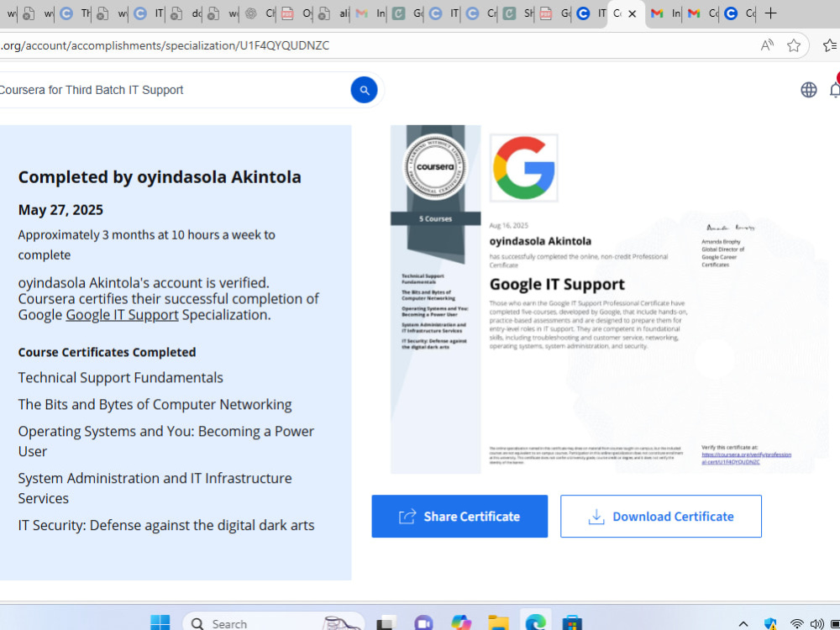Launch the purple video meeting app on taskbar
Viewport: 840px width, 630px height.
(423, 623)
